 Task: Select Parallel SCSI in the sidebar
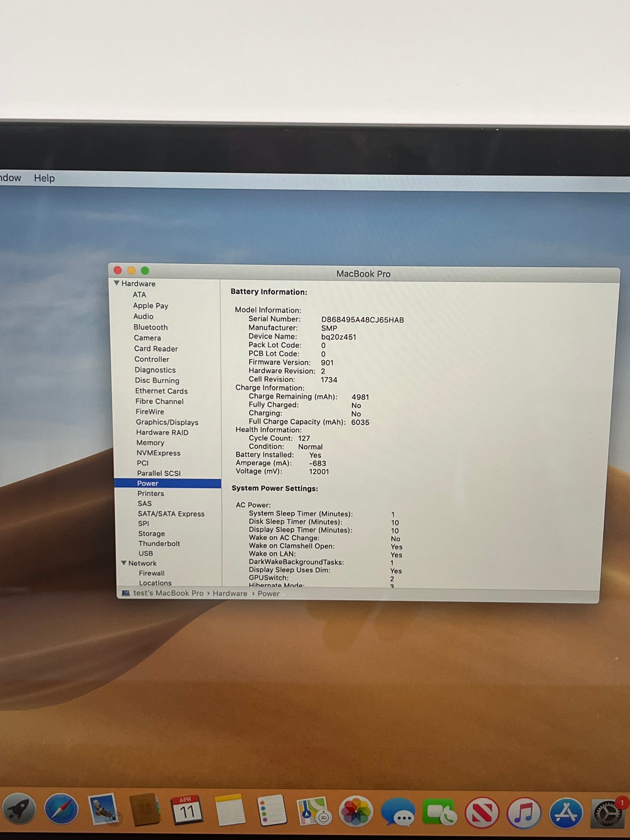click(x=159, y=473)
